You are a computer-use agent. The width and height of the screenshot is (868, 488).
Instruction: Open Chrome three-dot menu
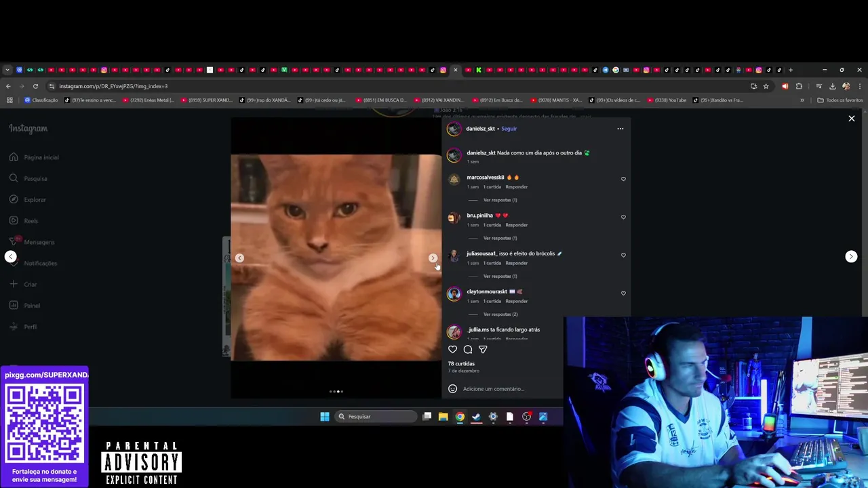click(859, 86)
